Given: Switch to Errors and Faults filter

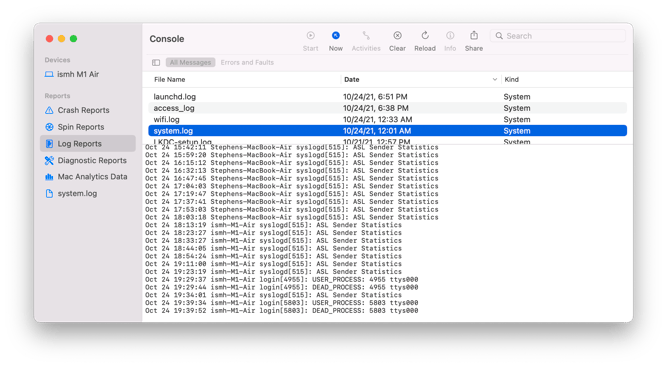Looking at the screenshot, I should 247,63.
